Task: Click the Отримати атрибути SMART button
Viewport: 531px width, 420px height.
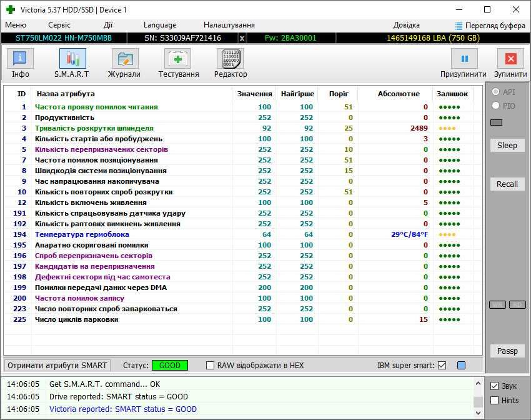Action: [x=57, y=366]
